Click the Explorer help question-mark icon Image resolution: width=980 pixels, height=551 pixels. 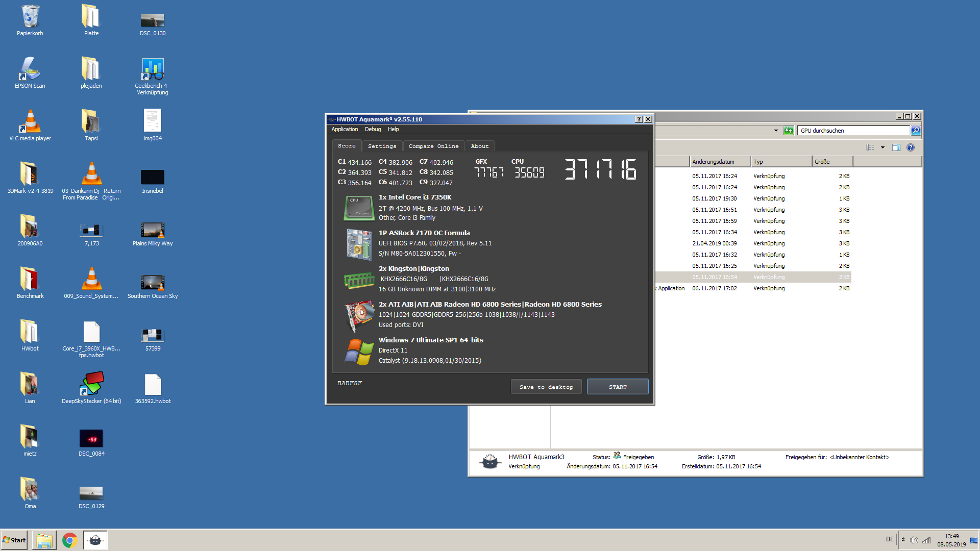[x=910, y=147]
